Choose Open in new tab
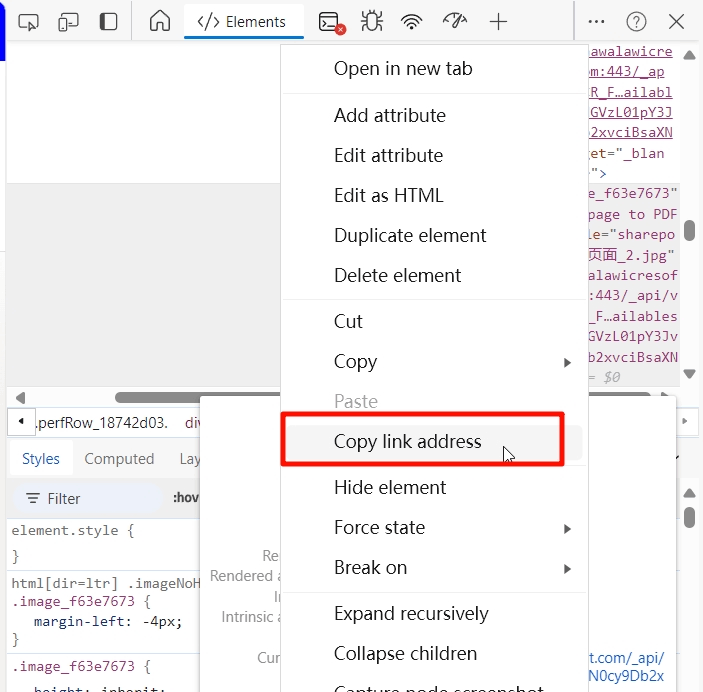Viewport: 703px width, 692px height. coord(434,69)
